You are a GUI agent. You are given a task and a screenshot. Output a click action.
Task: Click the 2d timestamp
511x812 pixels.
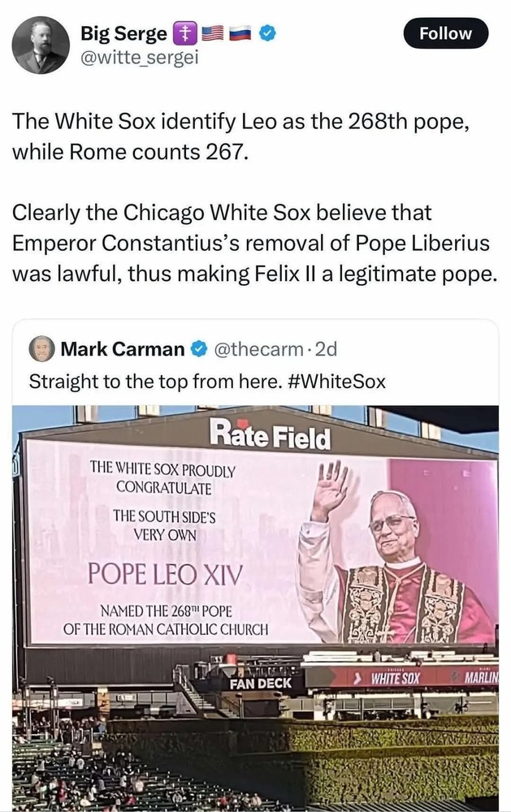point(326,349)
